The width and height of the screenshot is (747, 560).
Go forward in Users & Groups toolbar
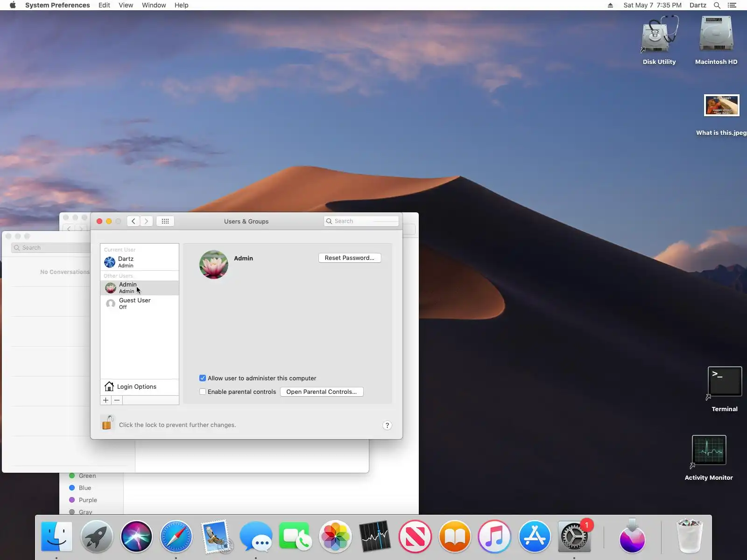click(147, 221)
